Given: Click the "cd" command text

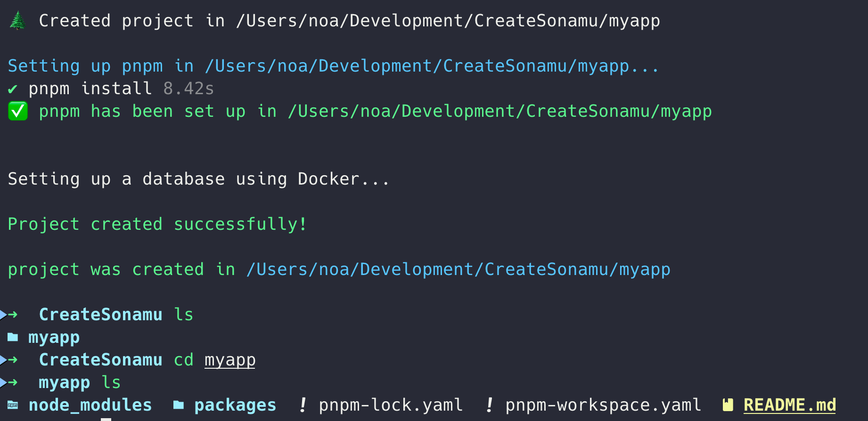Looking at the screenshot, I should (x=184, y=360).
